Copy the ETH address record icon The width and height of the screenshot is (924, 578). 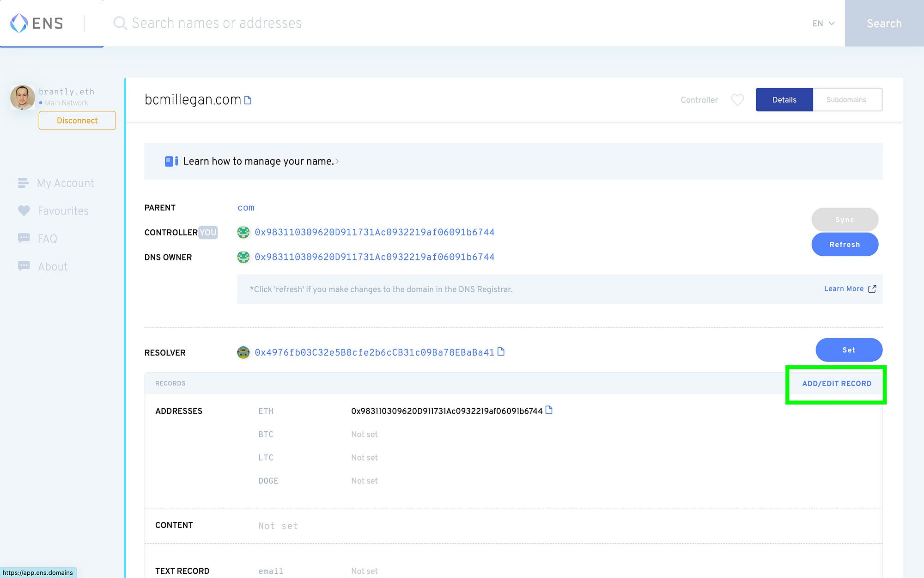coord(549,410)
